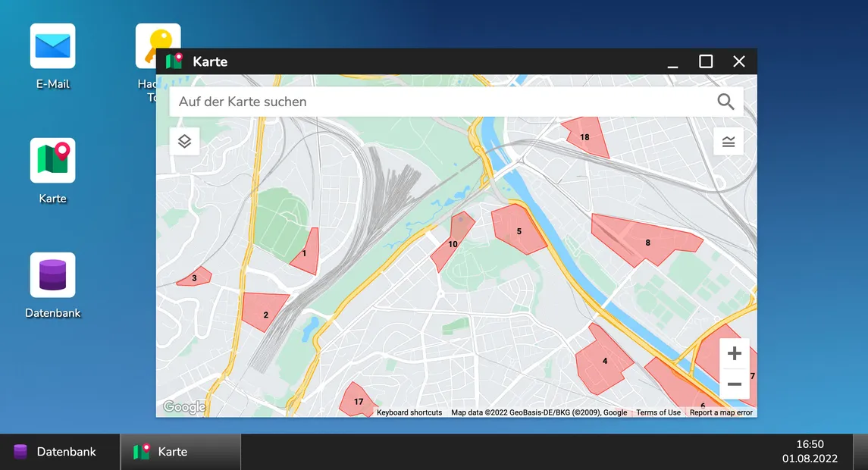The image size is (868, 470).
Task: Select map district 17
Action: pyautogui.click(x=357, y=401)
